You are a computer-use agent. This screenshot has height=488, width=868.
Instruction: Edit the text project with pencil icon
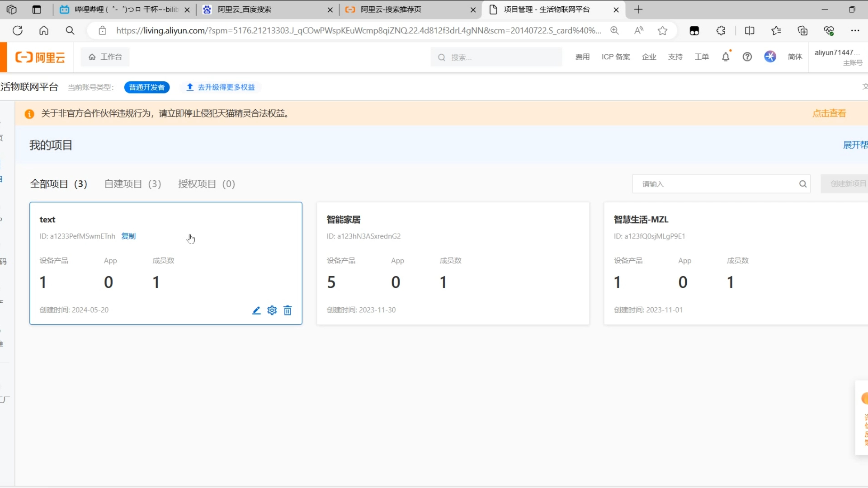[x=256, y=310]
